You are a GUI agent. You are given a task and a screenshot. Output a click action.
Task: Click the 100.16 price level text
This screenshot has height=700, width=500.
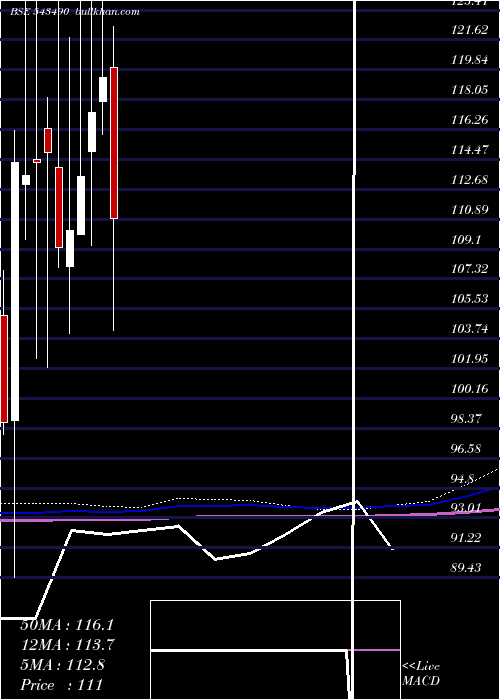469,388
